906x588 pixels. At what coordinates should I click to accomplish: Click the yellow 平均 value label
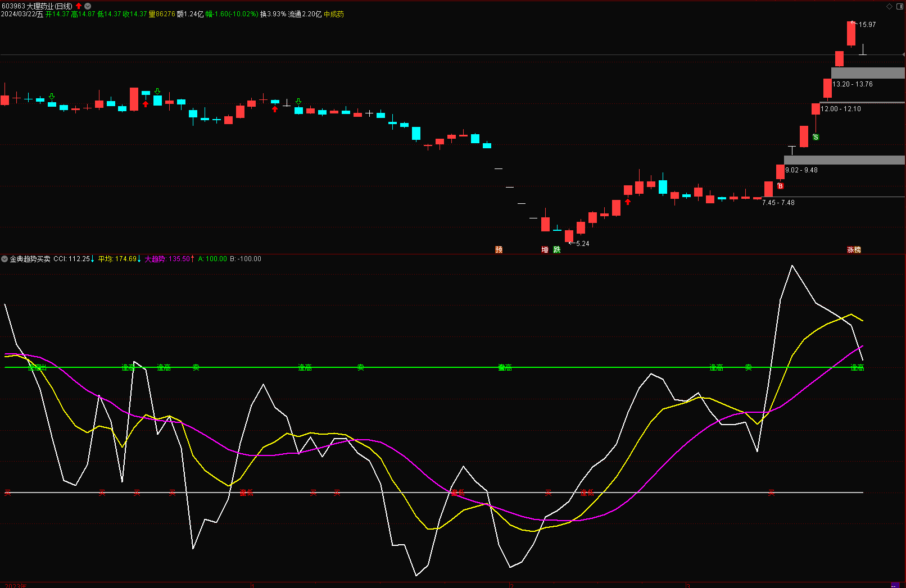coord(117,259)
